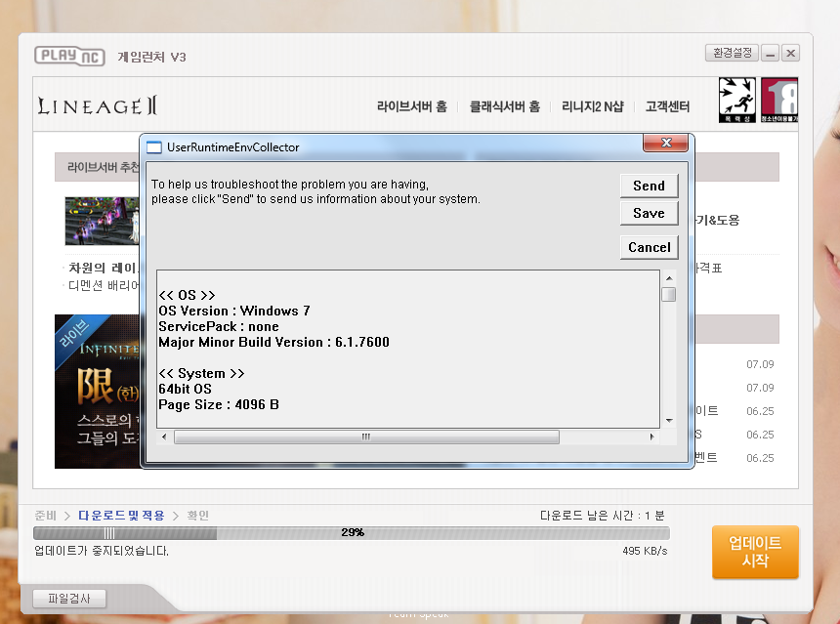Screen dimensions: 840x624
Task: Click the game screenshot thumbnail under 라이브서버 추천
Action: click(x=102, y=221)
